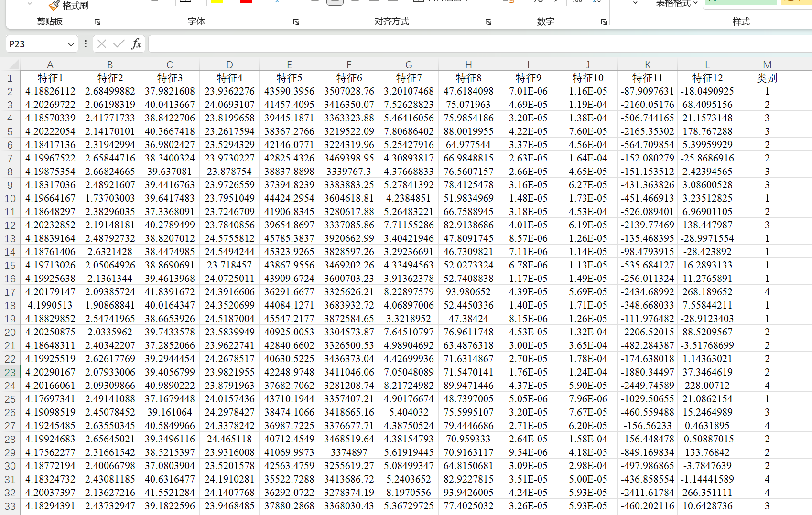The height and width of the screenshot is (515, 812).
Task: Select cell containing 78.4125478
Action: [x=468, y=185]
